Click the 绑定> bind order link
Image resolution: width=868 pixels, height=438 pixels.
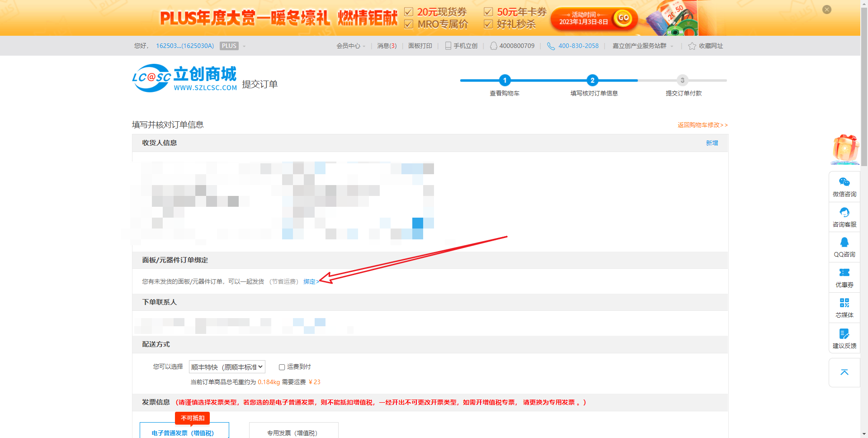point(311,281)
